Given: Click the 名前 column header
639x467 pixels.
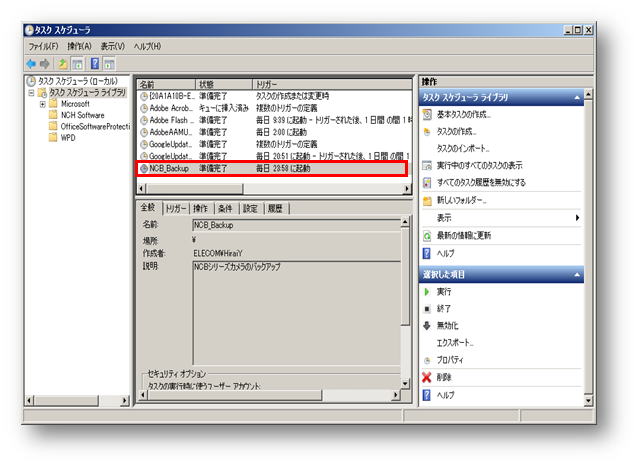Looking at the screenshot, I should (x=166, y=84).
